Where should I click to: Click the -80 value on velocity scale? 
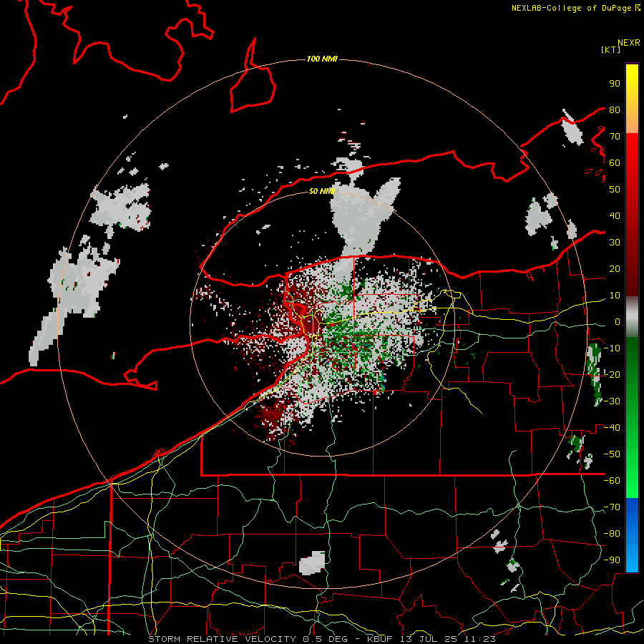(x=612, y=534)
